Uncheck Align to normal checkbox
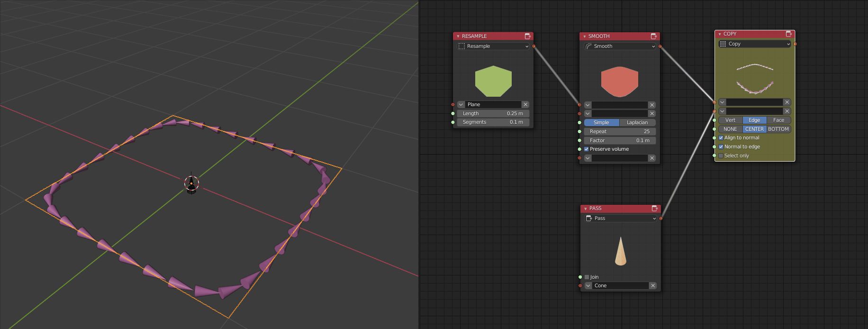The height and width of the screenshot is (329, 868). pyautogui.click(x=721, y=138)
